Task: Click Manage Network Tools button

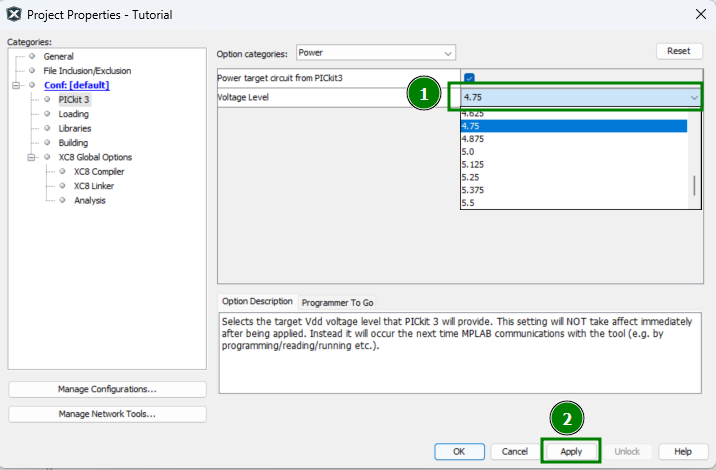Action: [x=107, y=414]
